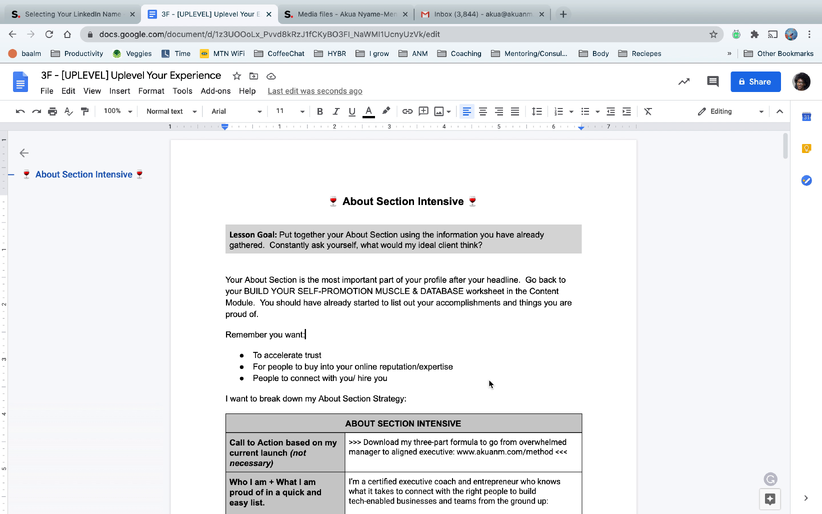This screenshot has height=514, width=822.
Task: Click Clear formatting icon
Action: 648,111
